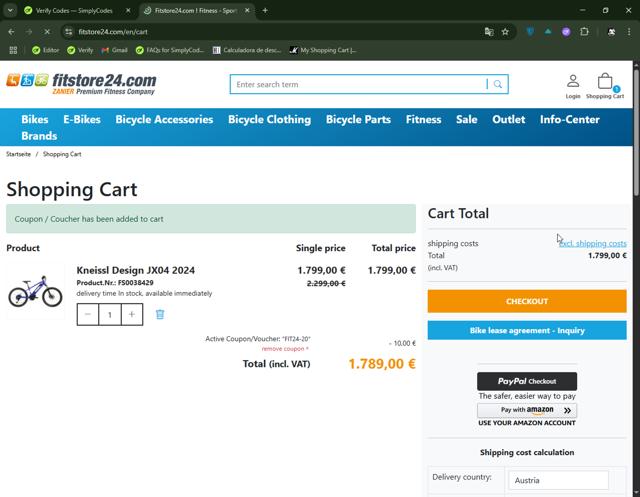Delete Kneissl Design JX04 with trash icon
The height and width of the screenshot is (497, 640).
(160, 314)
